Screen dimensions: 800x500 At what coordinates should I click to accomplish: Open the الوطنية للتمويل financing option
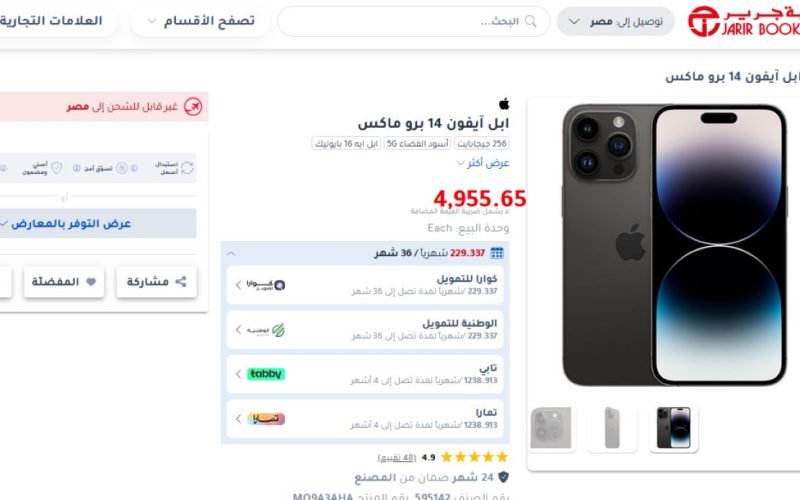coord(365,330)
